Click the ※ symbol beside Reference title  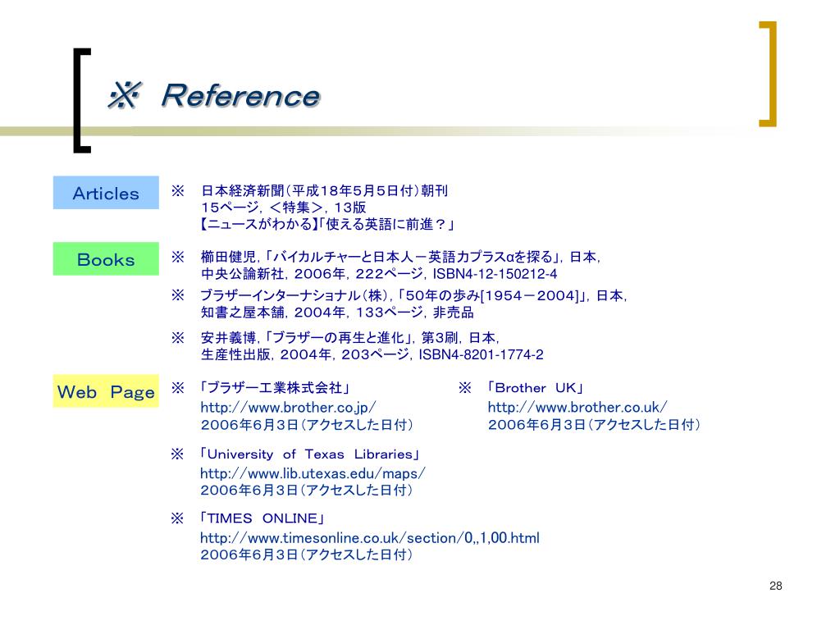tap(125, 95)
